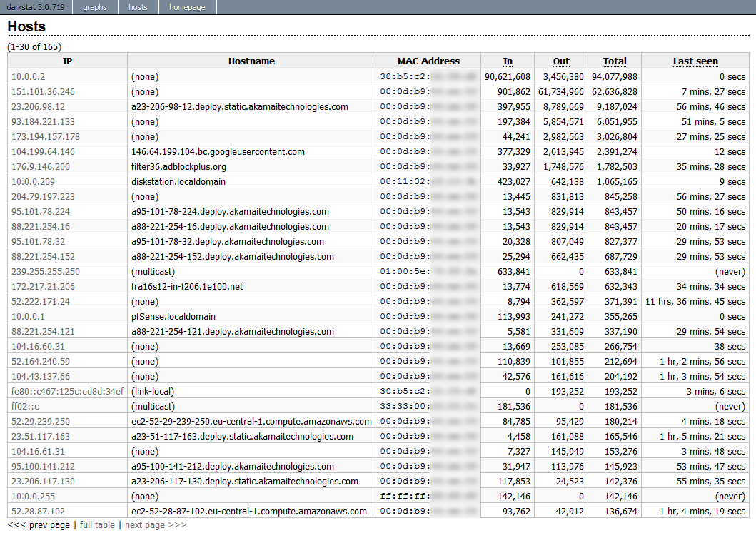The width and height of the screenshot is (756, 538).
Task: Open host 151.101.36.246 details
Action: coord(43,91)
